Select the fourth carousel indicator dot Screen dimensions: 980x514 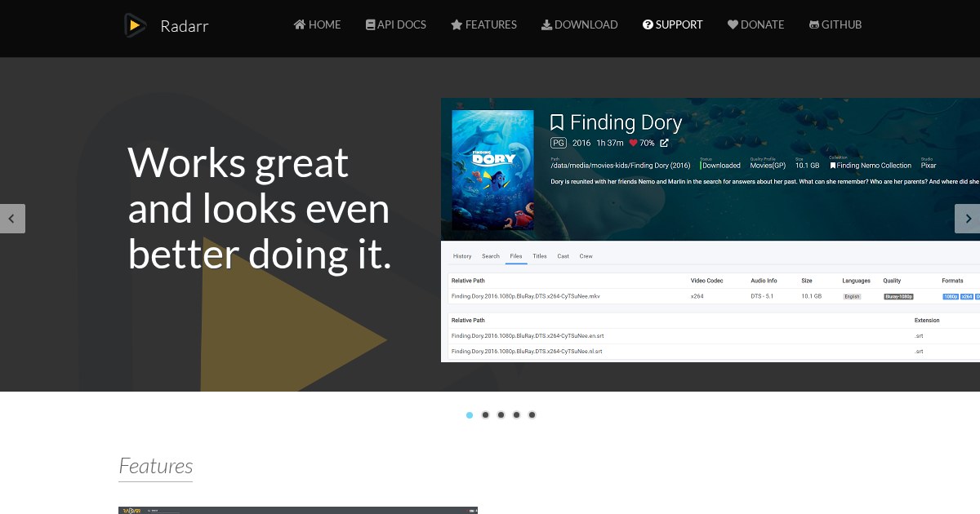(516, 415)
